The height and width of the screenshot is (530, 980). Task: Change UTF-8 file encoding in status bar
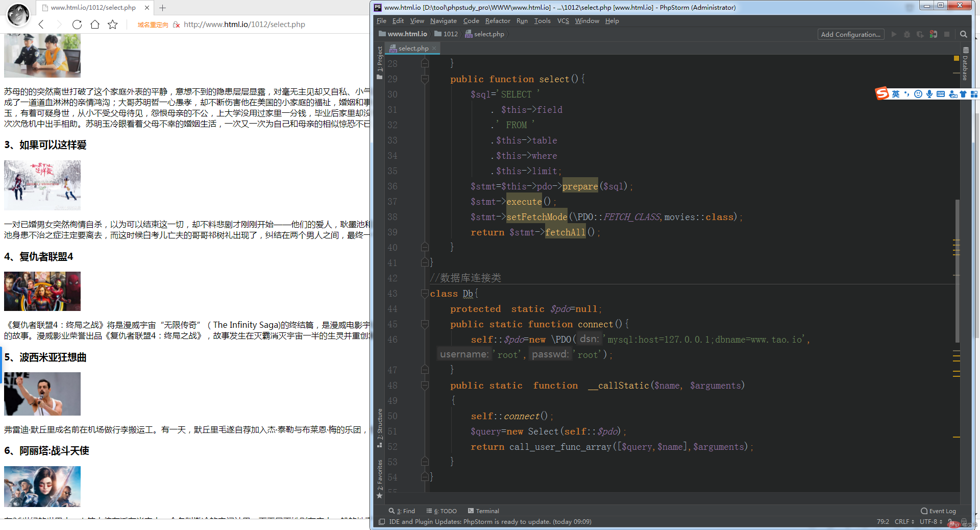point(931,522)
